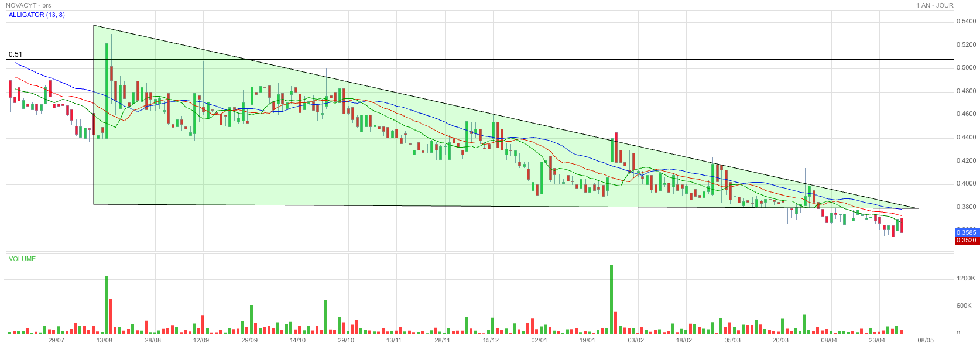Screen dimensions: 980x346
Task: Click the 0.3800 price axis value
Action: tap(967, 207)
